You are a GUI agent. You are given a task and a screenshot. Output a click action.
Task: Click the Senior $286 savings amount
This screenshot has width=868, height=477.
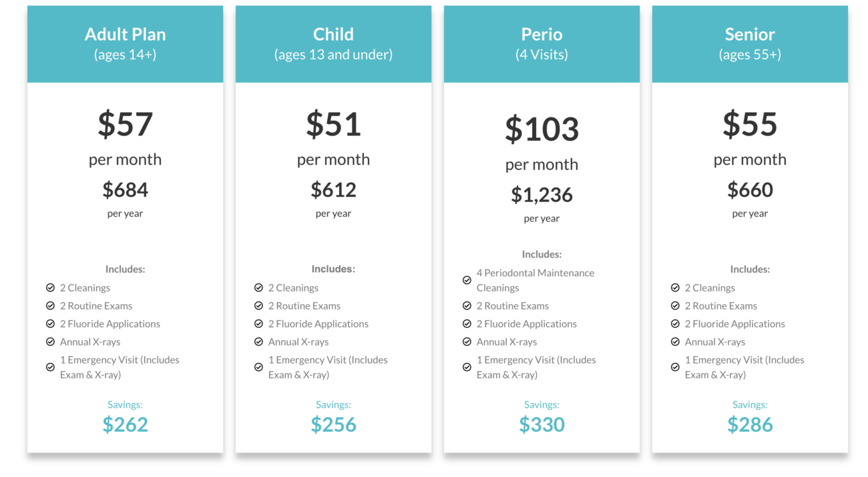tap(750, 425)
